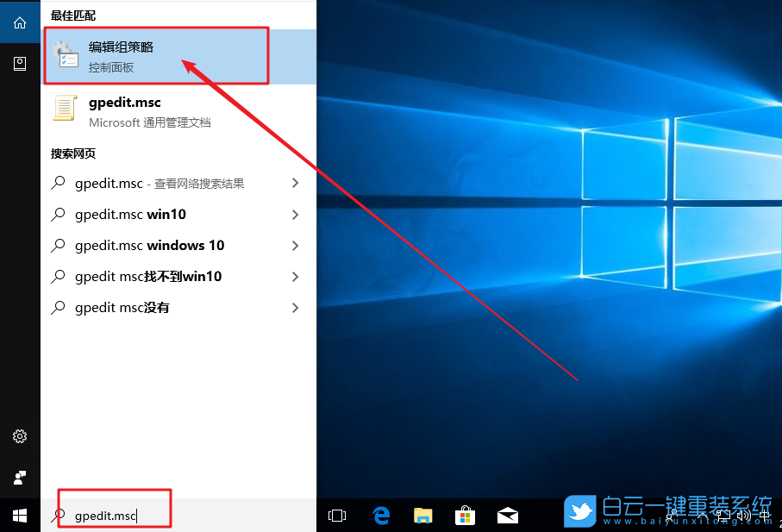Image resolution: width=782 pixels, height=532 pixels.
Task: Click the scroll icon beside gpedit.msc result
Action: pos(66,110)
